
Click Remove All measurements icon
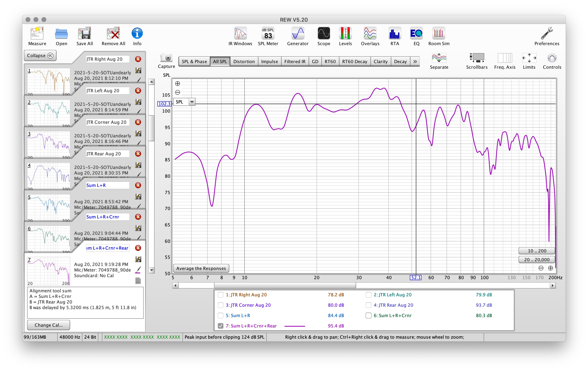pyautogui.click(x=113, y=36)
